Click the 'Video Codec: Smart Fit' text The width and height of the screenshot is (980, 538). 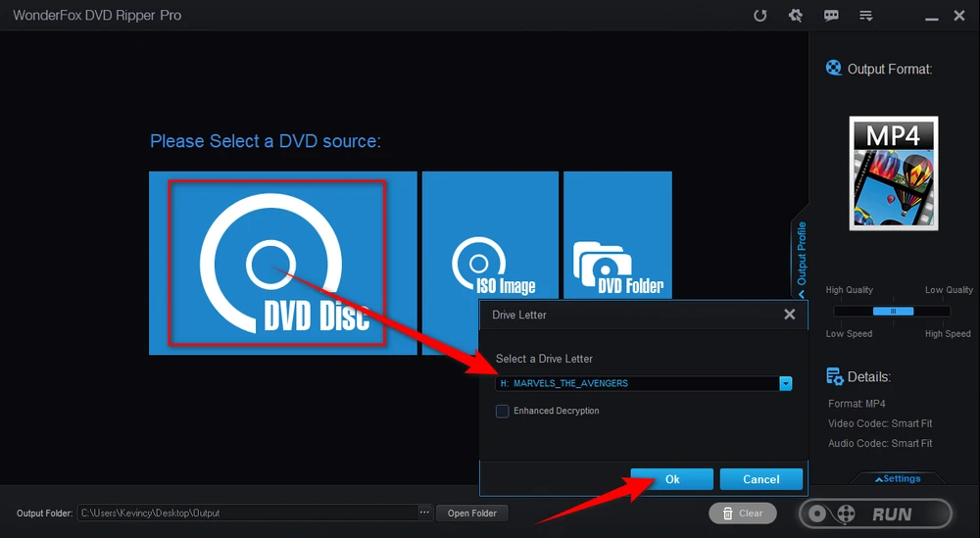pos(880,423)
